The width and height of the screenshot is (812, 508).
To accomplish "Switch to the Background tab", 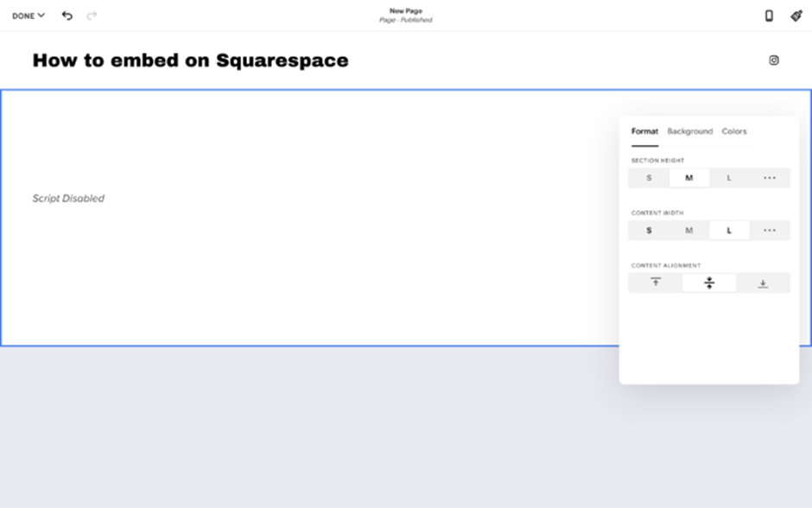I will 690,131.
